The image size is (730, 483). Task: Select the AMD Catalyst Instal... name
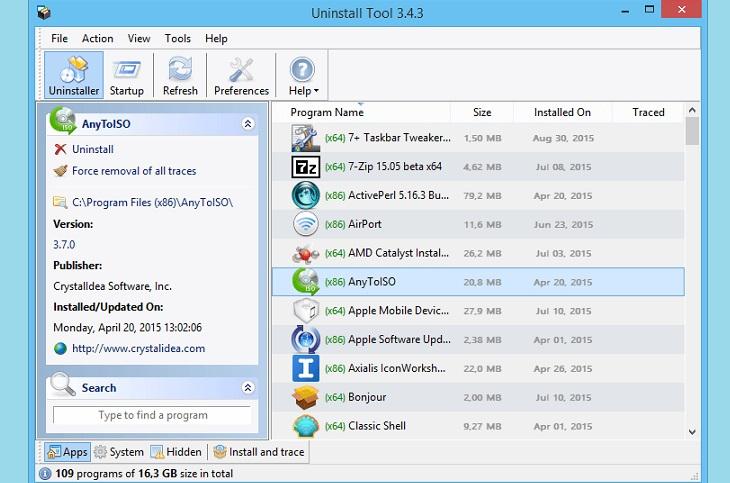point(399,253)
